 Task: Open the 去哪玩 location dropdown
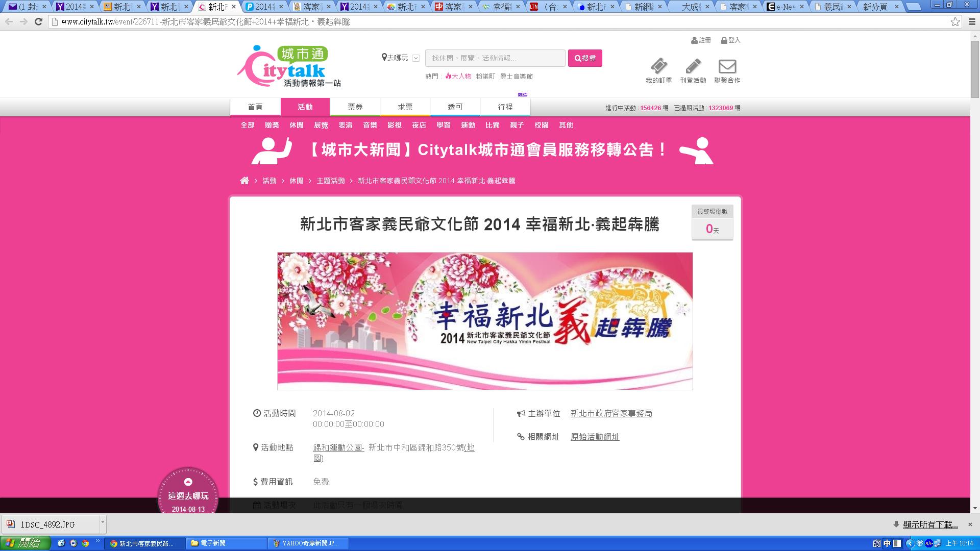pos(401,58)
